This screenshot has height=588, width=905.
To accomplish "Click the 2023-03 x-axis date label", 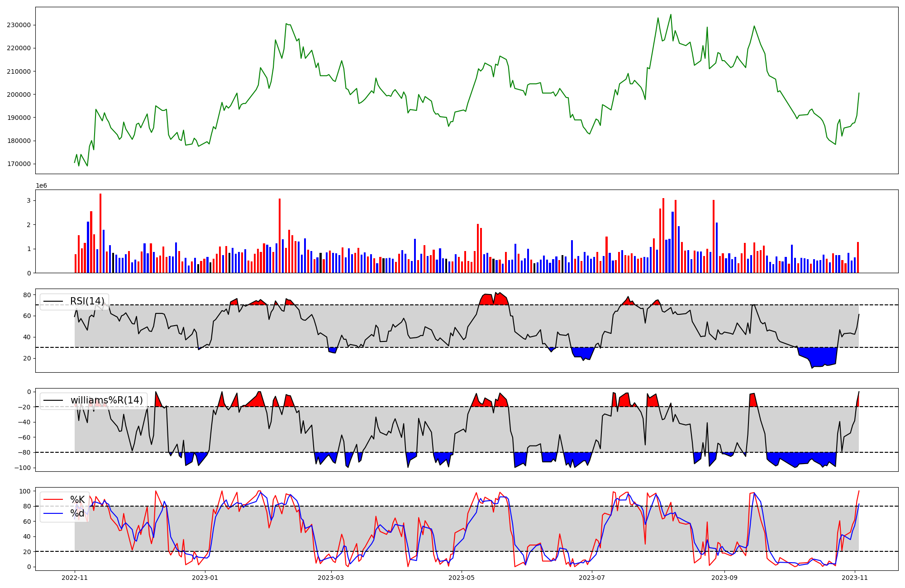I will tap(331, 578).
